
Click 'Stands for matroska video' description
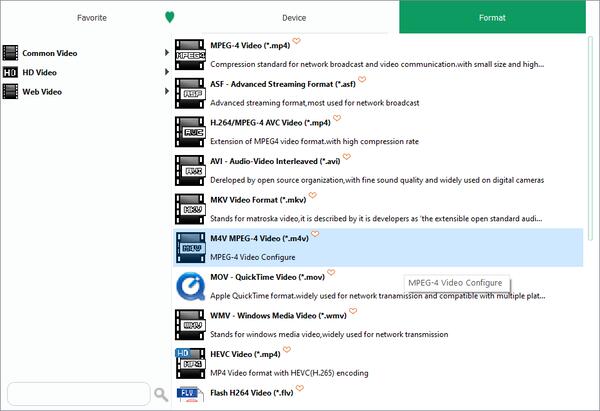376,219
